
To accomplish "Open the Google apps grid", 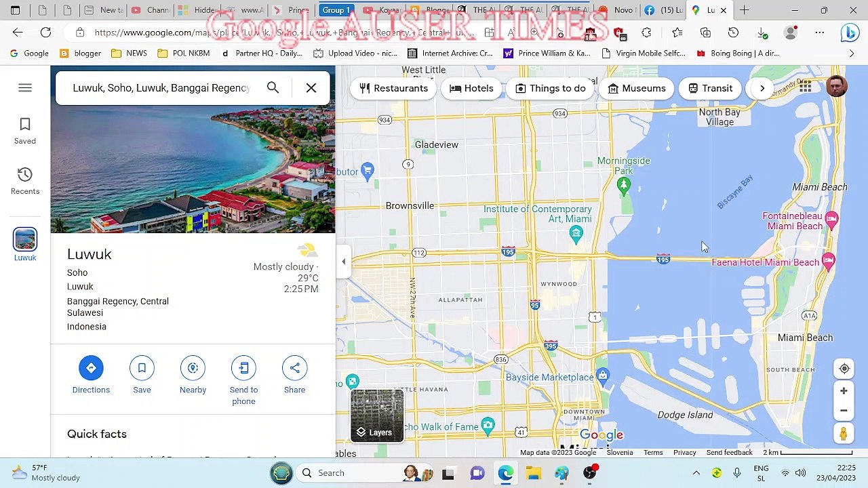I will pyautogui.click(x=806, y=87).
